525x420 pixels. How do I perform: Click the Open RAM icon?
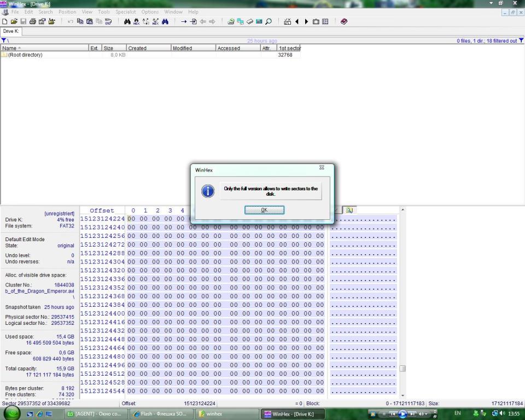coord(250,21)
